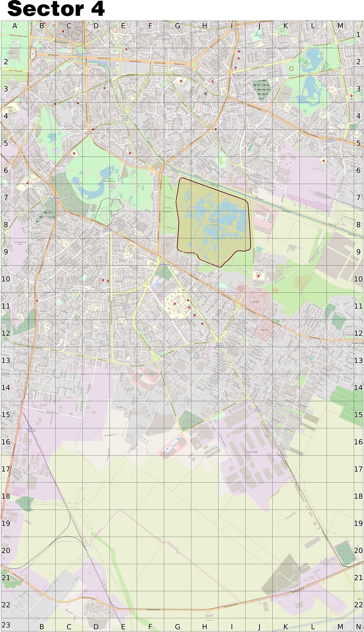Click the 'Grand Arena' label

tap(152, 373)
